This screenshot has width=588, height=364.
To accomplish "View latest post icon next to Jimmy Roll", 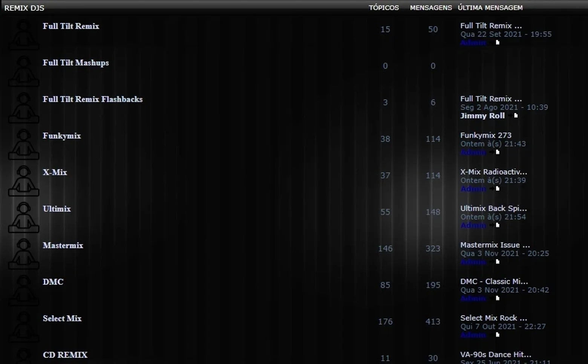I will tap(513, 116).
